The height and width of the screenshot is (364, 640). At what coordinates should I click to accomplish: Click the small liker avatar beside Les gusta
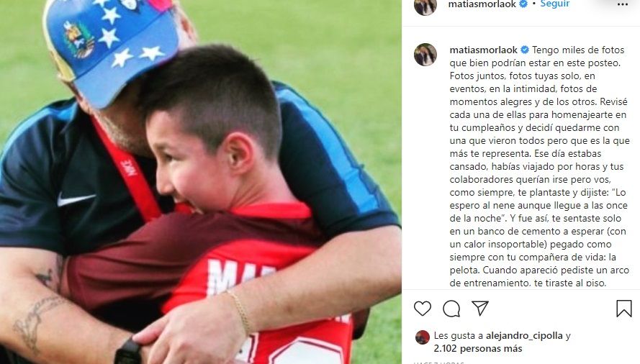click(x=423, y=337)
